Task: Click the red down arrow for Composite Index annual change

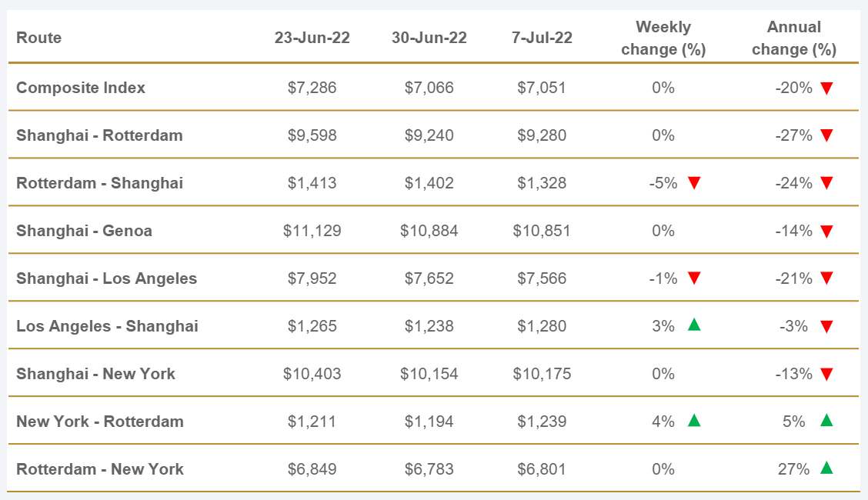Action: tap(826, 88)
